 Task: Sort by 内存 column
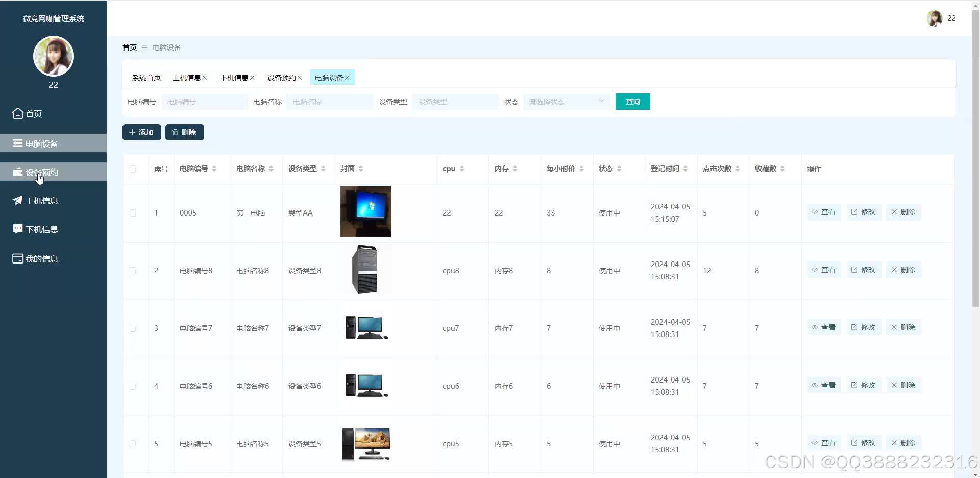[x=515, y=169]
